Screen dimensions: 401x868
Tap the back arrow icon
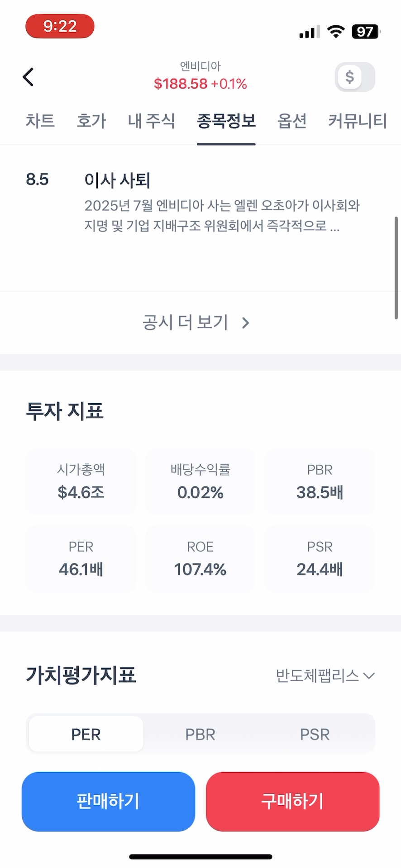click(x=29, y=77)
